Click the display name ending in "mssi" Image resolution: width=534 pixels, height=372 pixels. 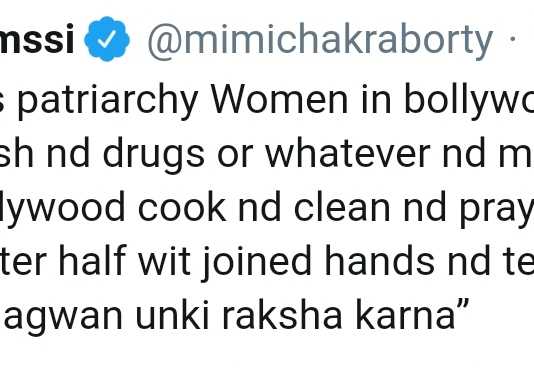(37, 40)
